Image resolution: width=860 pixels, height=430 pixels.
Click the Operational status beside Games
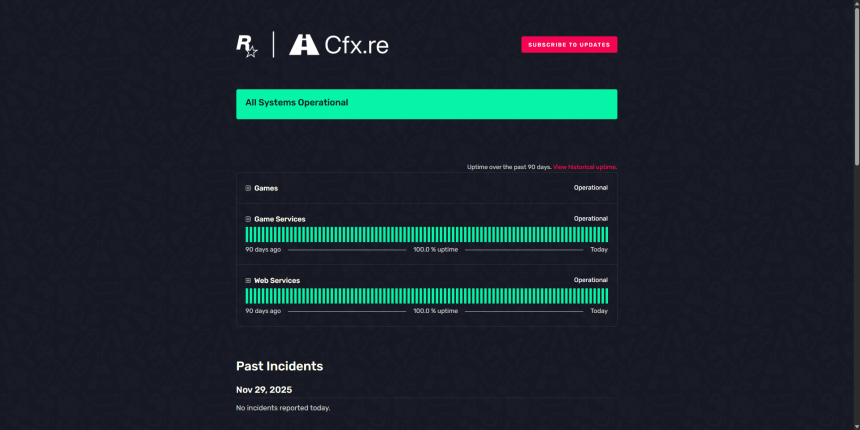[x=590, y=188]
